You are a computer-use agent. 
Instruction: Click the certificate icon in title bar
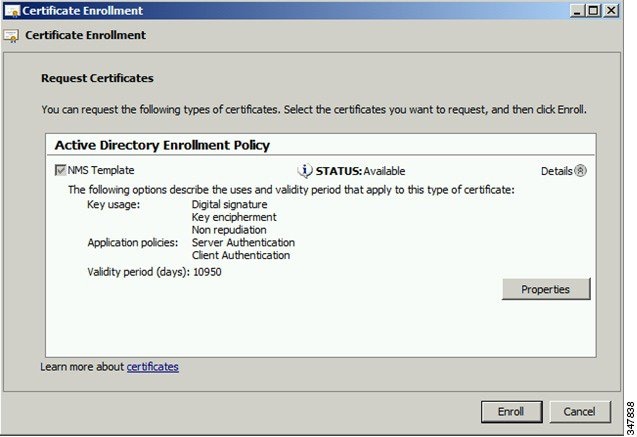coord(12,11)
